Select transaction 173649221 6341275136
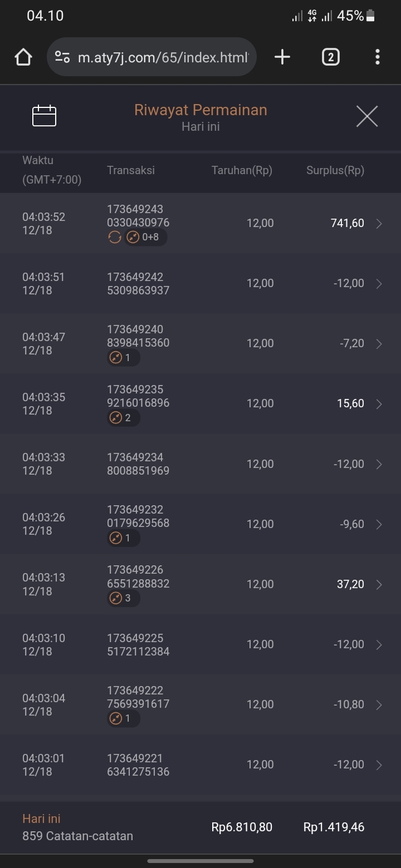Viewport: 401px width, 868px height. tap(138, 765)
